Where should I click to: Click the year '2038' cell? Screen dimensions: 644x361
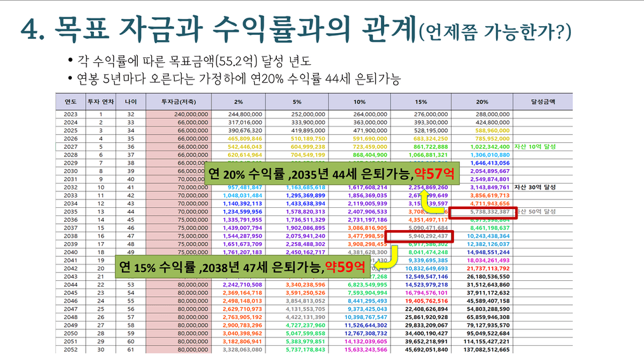(x=70, y=236)
